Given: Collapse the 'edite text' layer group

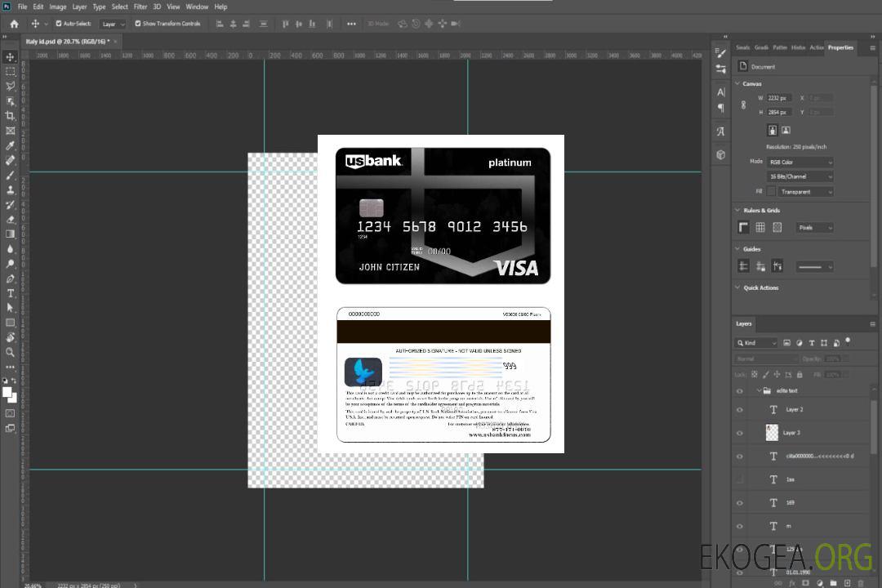Looking at the screenshot, I should (759, 390).
